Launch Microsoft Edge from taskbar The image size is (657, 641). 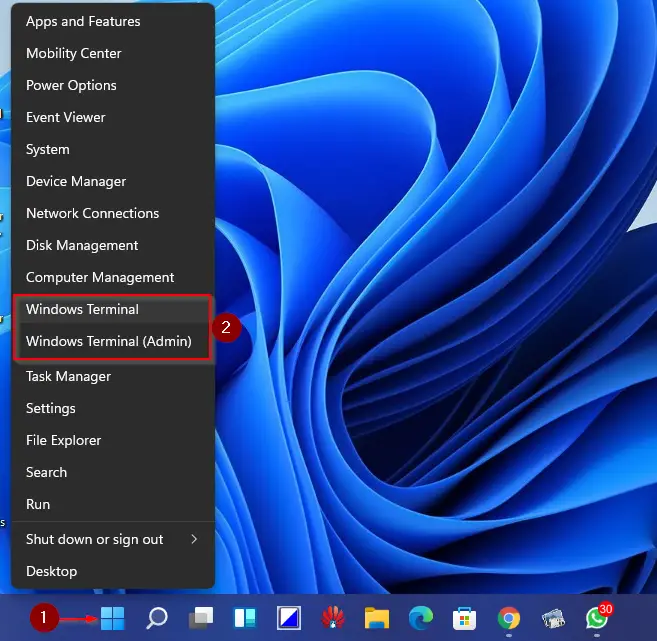[x=421, y=618]
